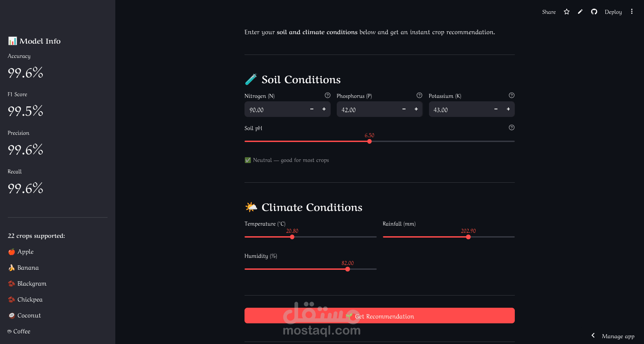
Task: Click the Deploy button
Action: coord(613,12)
